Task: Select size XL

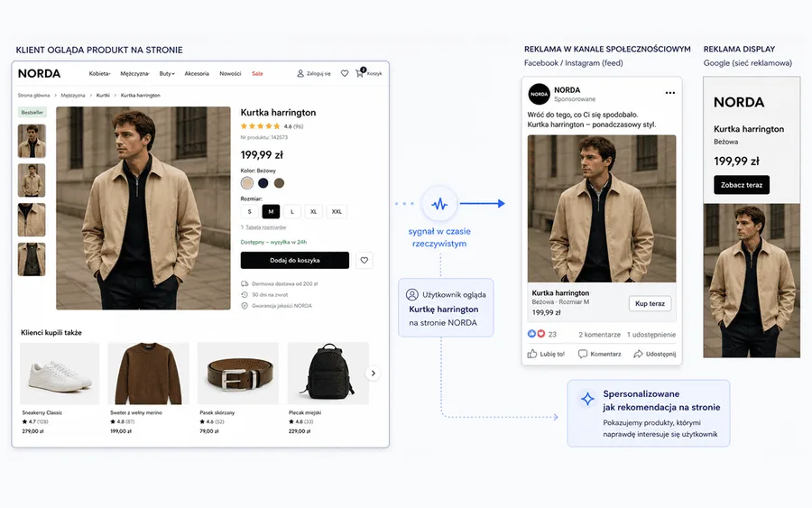Action: click(x=313, y=211)
